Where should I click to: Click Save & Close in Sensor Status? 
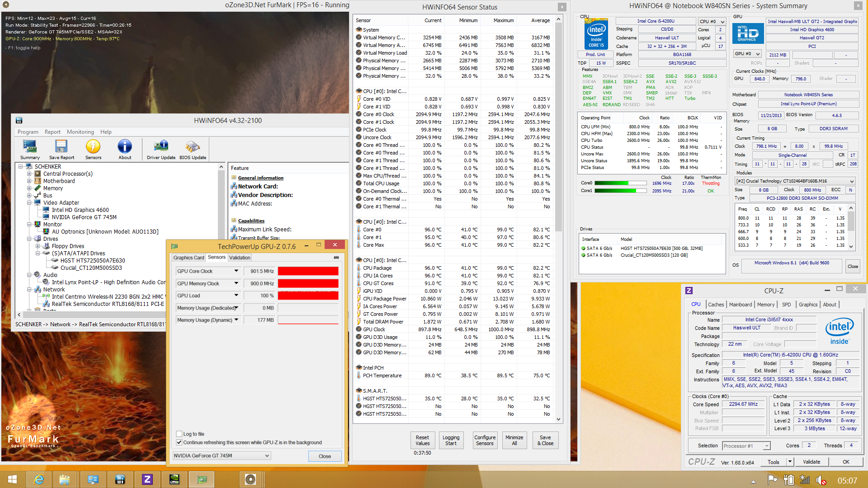(x=545, y=441)
